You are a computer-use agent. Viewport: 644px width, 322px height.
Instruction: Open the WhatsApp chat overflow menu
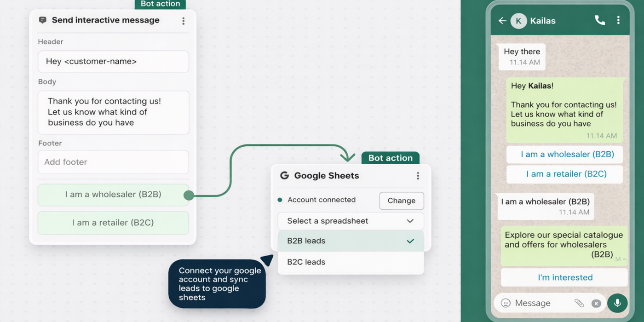tap(618, 20)
